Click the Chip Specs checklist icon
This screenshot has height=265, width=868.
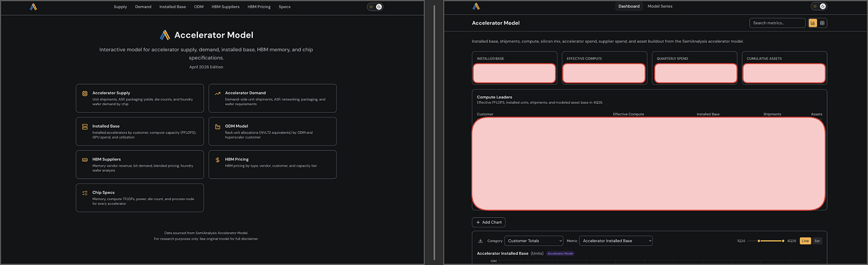point(85,193)
